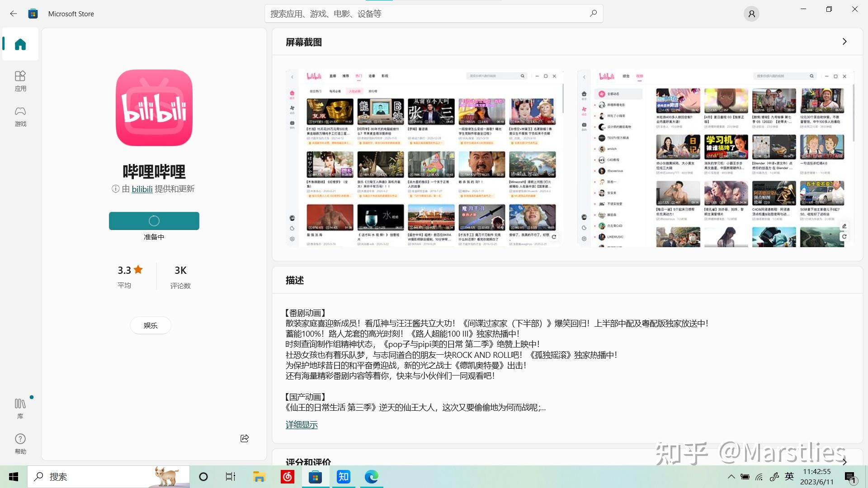Open the Windows Start menu

pos(14,477)
